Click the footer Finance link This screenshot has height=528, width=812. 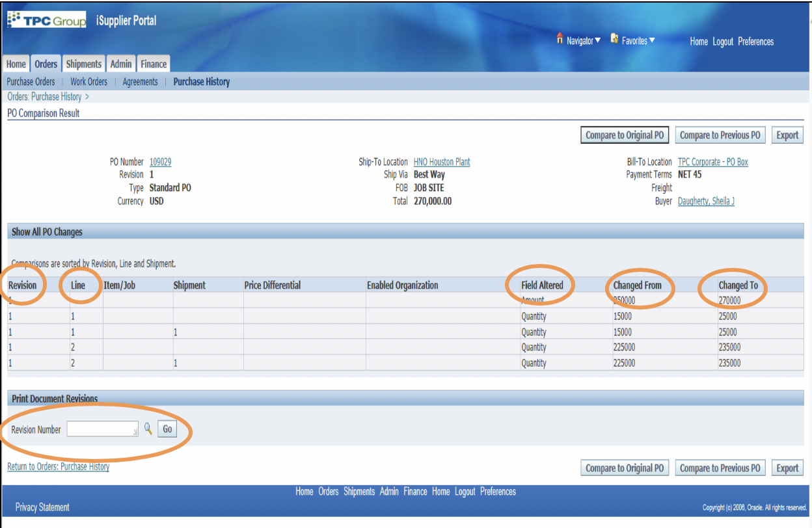click(x=415, y=492)
